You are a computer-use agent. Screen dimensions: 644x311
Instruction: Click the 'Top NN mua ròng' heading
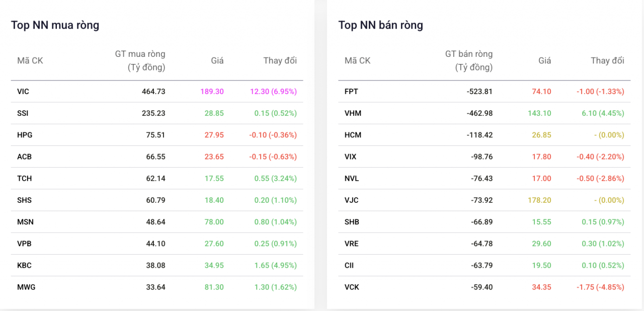[55, 25]
